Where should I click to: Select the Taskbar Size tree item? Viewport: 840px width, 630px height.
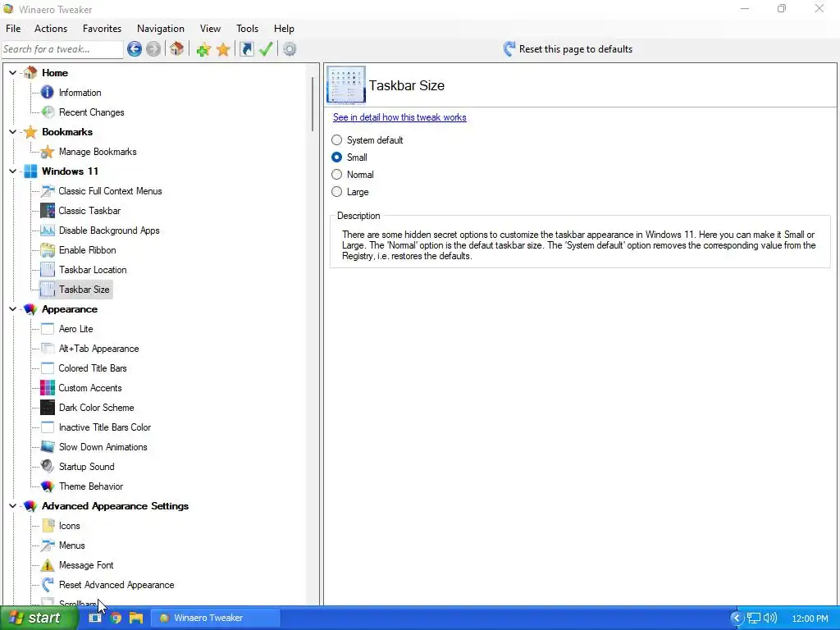point(84,290)
